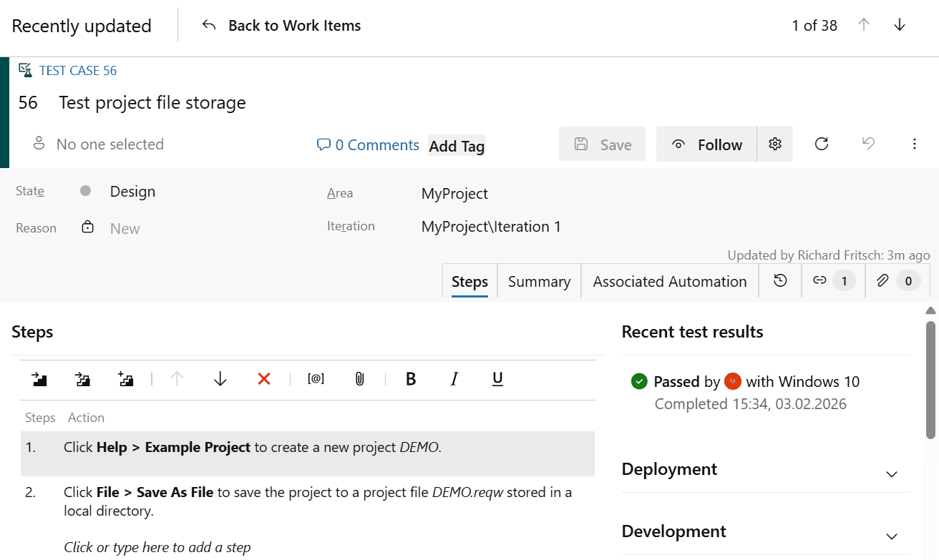Switch to the Associated Automation tab
The height and width of the screenshot is (560, 939).
(x=669, y=281)
